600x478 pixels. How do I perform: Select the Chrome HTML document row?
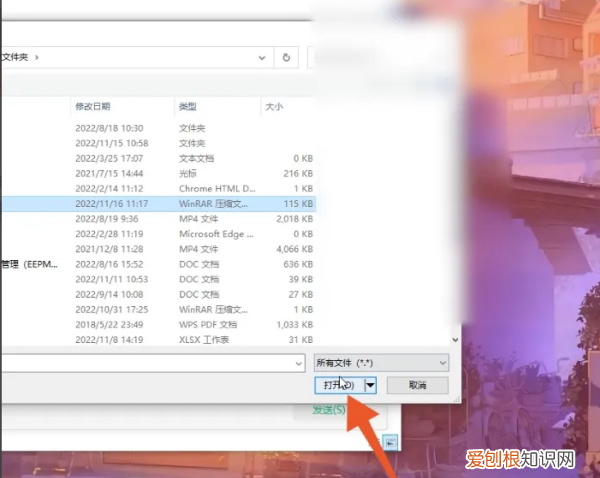158,189
